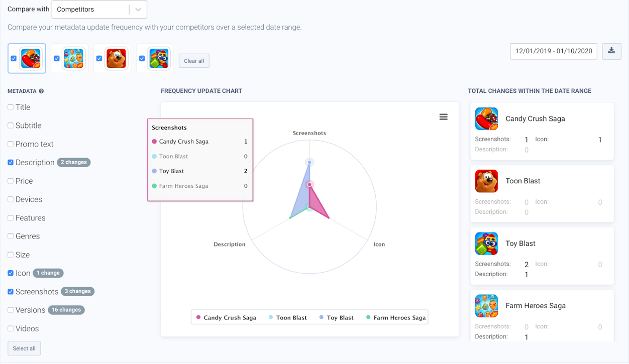629x364 pixels.
Task: Click the download icon beside the date range
Action: tap(611, 51)
